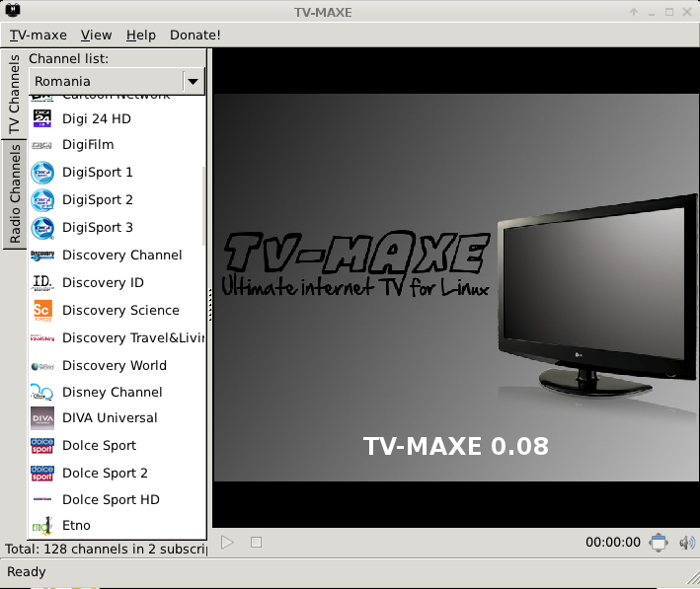The width and height of the screenshot is (700, 589).
Task: Click the Digi 24 HD channel logo
Action: tap(42, 118)
